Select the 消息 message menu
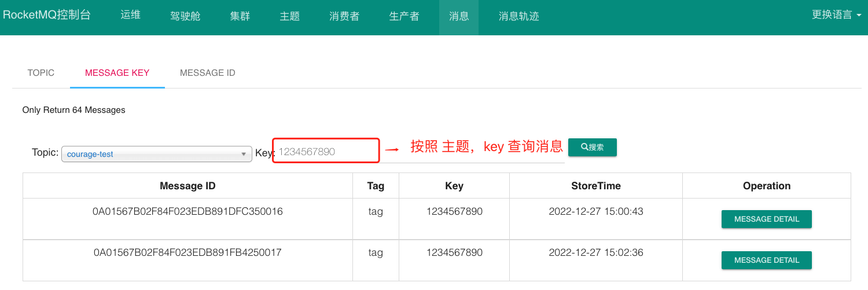This screenshot has height=290, width=868. point(459,16)
